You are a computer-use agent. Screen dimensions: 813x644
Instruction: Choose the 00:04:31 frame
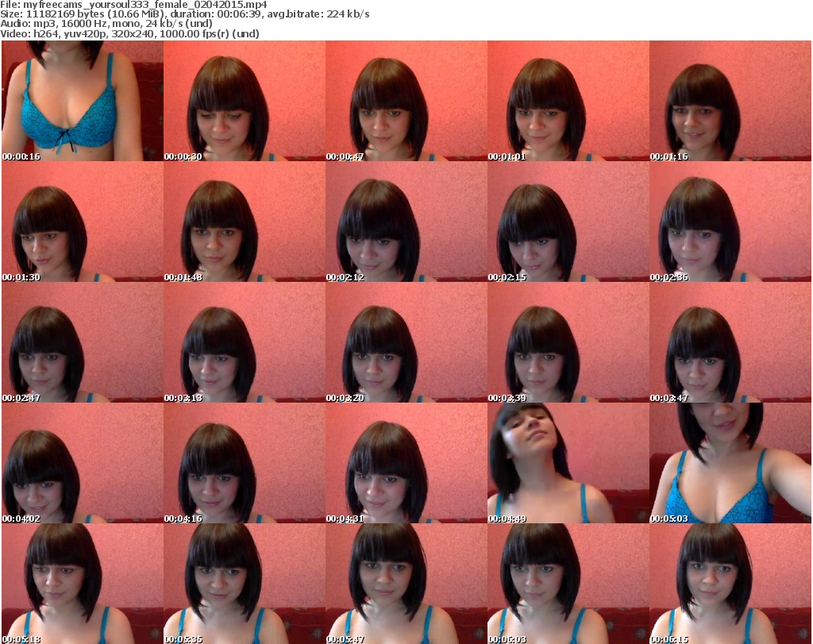tap(406, 463)
